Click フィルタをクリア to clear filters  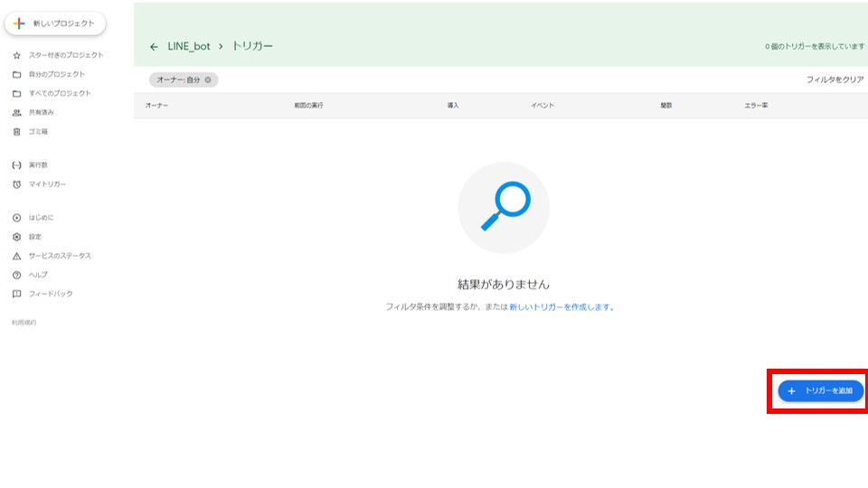tap(835, 80)
